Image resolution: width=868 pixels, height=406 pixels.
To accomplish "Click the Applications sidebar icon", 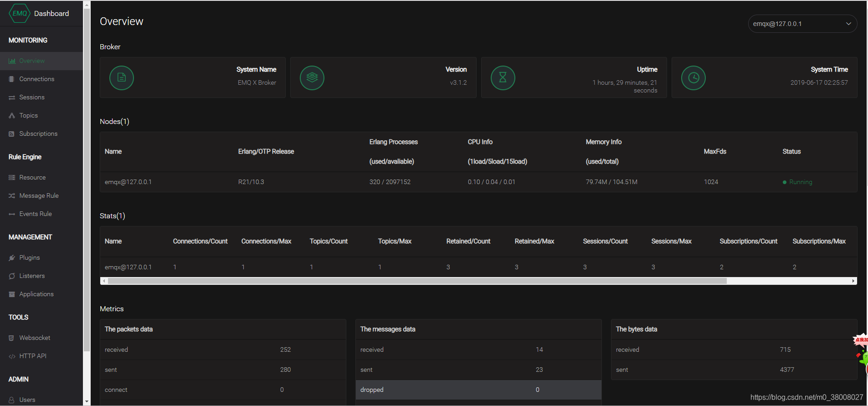I will (x=12, y=294).
